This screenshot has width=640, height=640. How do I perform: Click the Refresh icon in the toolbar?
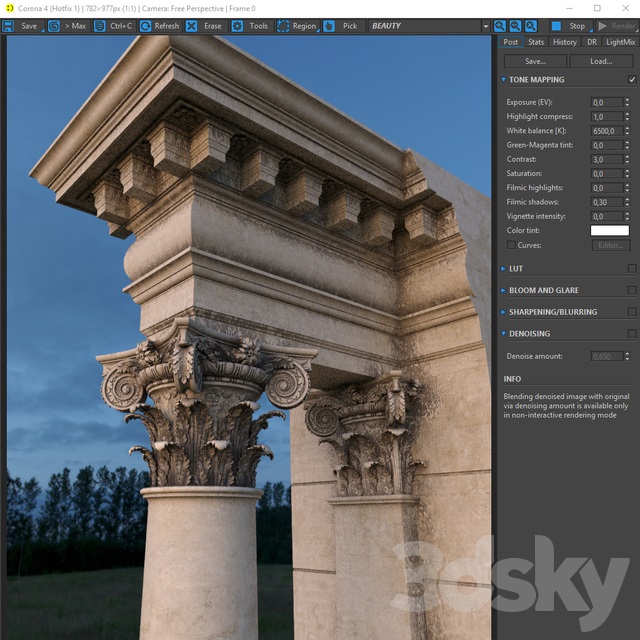pyautogui.click(x=145, y=26)
